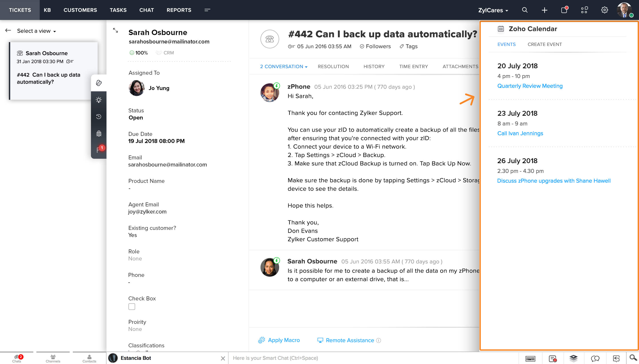Toggle the Check Box field

tap(132, 307)
